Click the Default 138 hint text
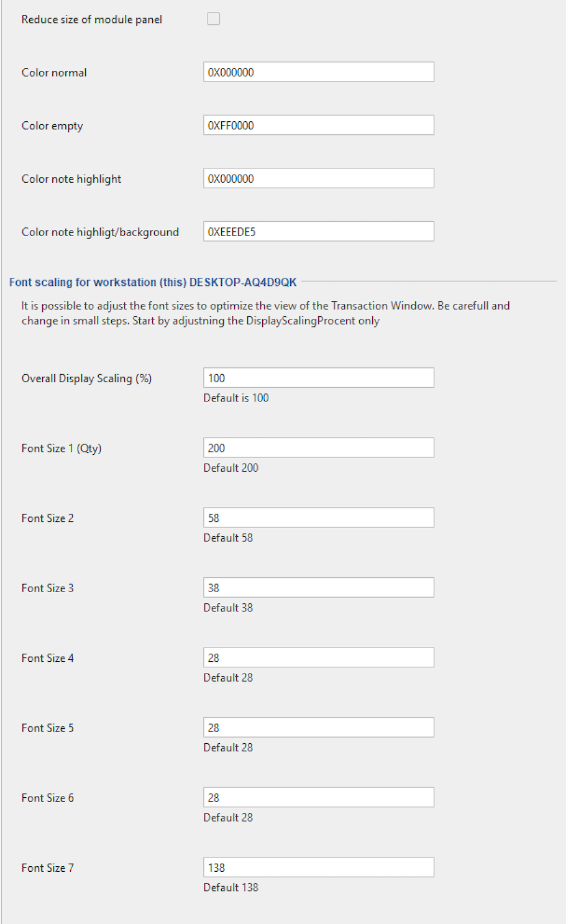Screen dimensions: 566x924 point(231,887)
